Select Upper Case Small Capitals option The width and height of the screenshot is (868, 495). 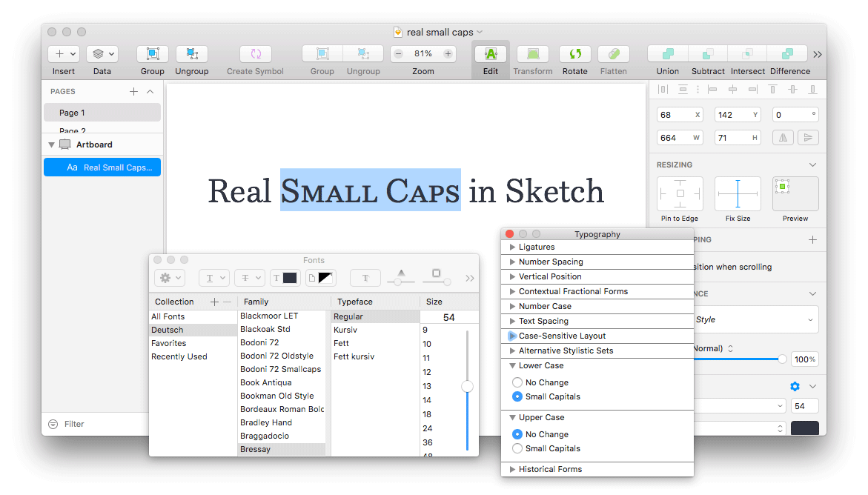pos(517,448)
